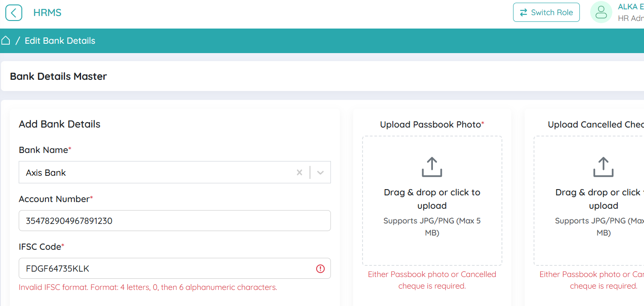Expand the Bank Name dropdown chevron

[x=320, y=173]
